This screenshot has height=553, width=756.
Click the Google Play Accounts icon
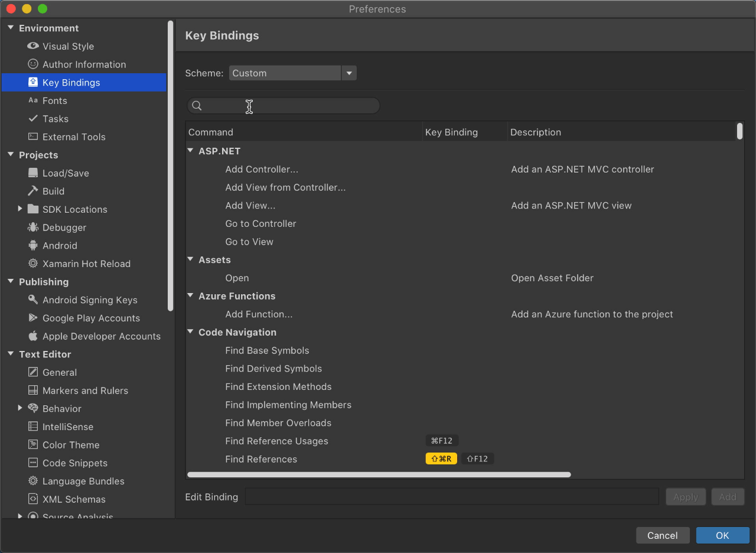point(33,318)
